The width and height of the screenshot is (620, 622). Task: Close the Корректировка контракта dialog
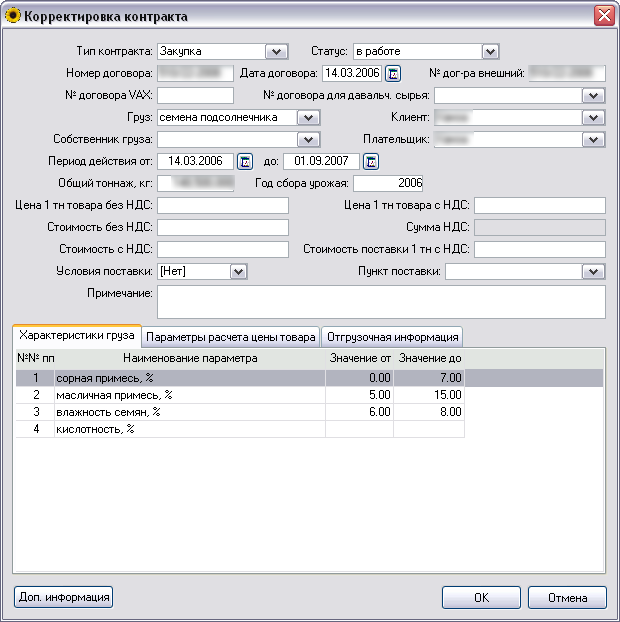pyautogui.click(x=603, y=16)
